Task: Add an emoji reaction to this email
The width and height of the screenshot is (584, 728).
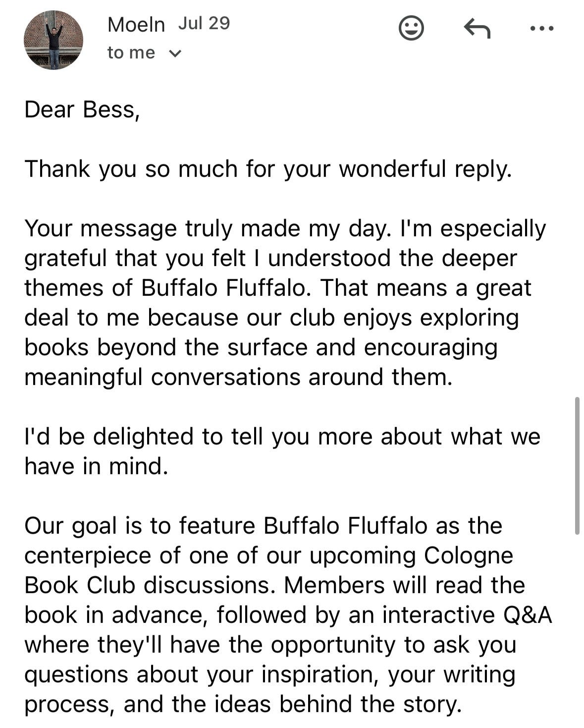Action: pyautogui.click(x=411, y=28)
